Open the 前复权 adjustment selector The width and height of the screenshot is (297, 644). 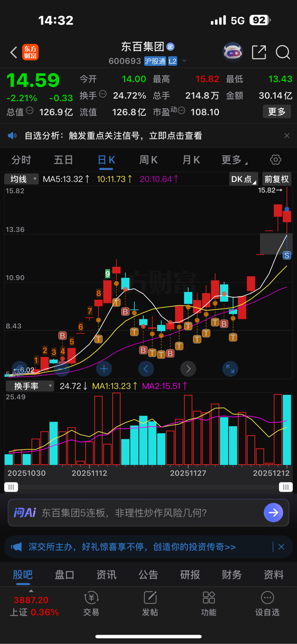click(x=277, y=179)
